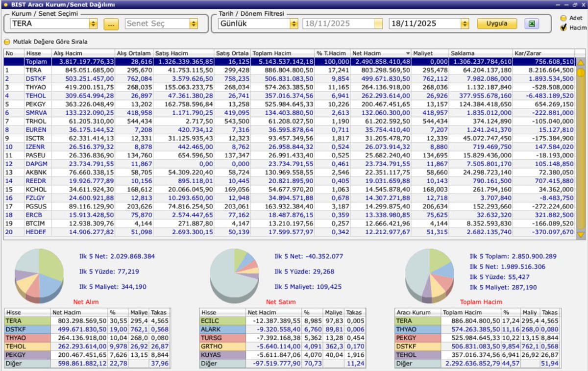Sort by Kar/Zarar column header
Screen dimensions: 588x371
coord(543,53)
